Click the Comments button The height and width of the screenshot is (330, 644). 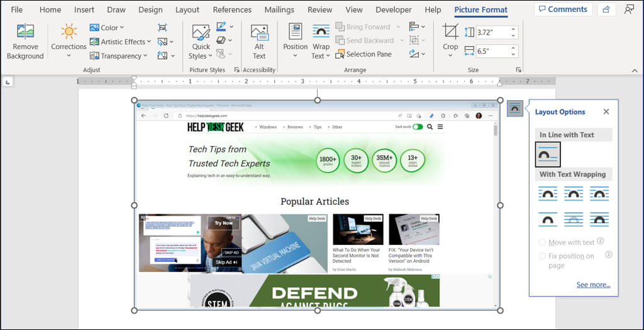(x=562, y=9)
